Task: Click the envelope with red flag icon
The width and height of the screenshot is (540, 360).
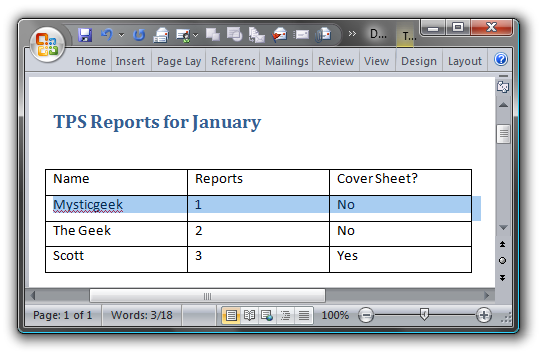Action: (x=279, y=35)
